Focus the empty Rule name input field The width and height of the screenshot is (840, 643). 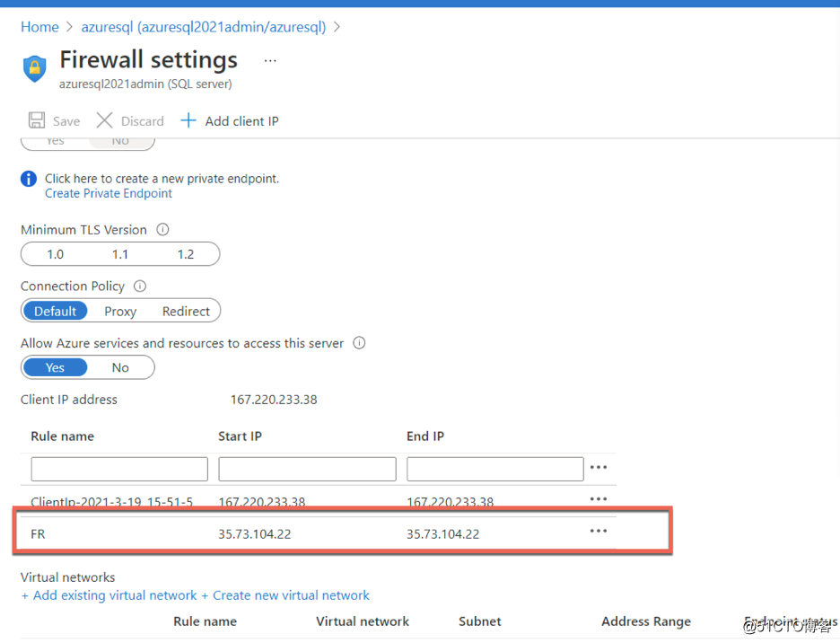click(119, 469)
